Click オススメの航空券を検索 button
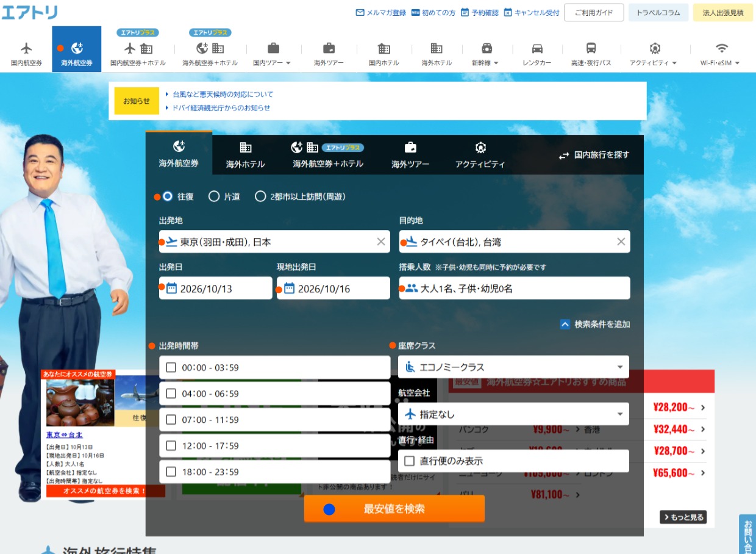Image resolution: width=756 pixels, height=554 pixels. [x=104, y=491]
